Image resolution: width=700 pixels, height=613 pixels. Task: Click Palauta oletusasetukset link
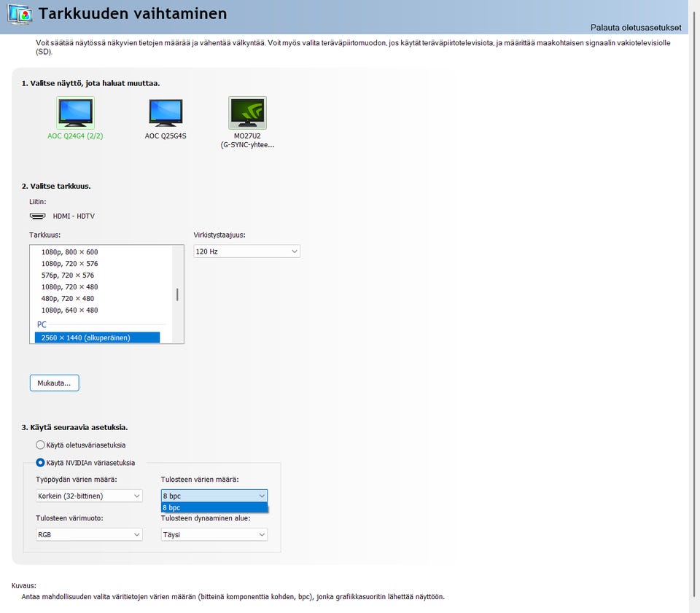pos(636,28)
